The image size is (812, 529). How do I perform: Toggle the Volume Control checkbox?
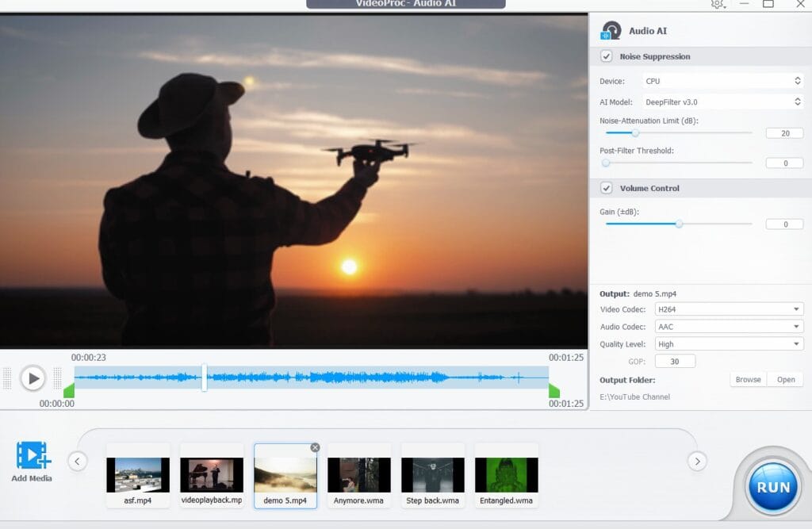tap(607, 188)
